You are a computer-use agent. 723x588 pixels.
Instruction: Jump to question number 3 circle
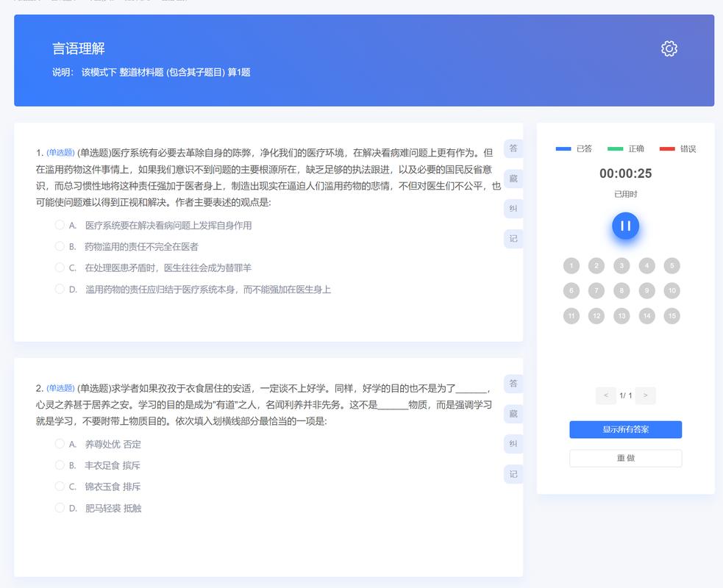[x=622, y=265]
